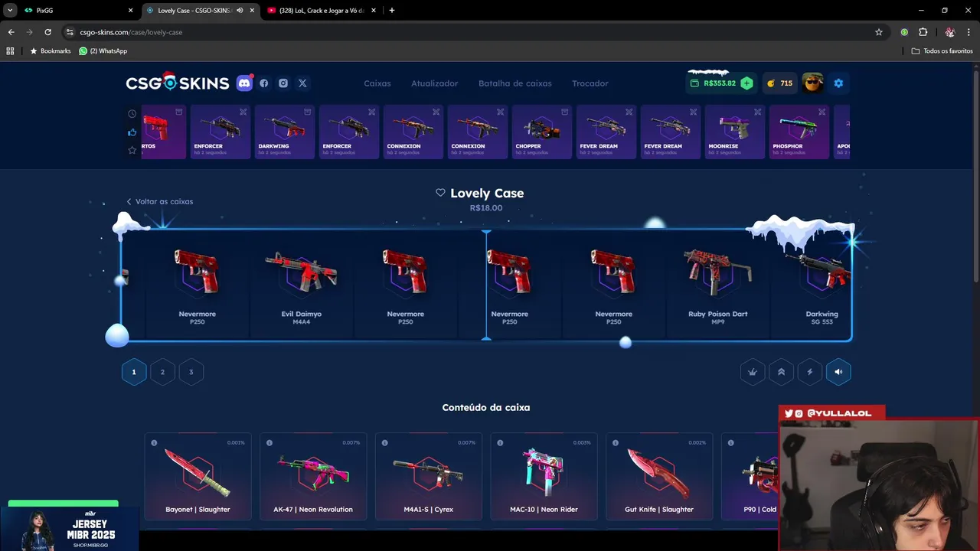This screenshot has width=980, height=551.
Task: Open the Bayonet Slaughter content card
Action: 198,476
